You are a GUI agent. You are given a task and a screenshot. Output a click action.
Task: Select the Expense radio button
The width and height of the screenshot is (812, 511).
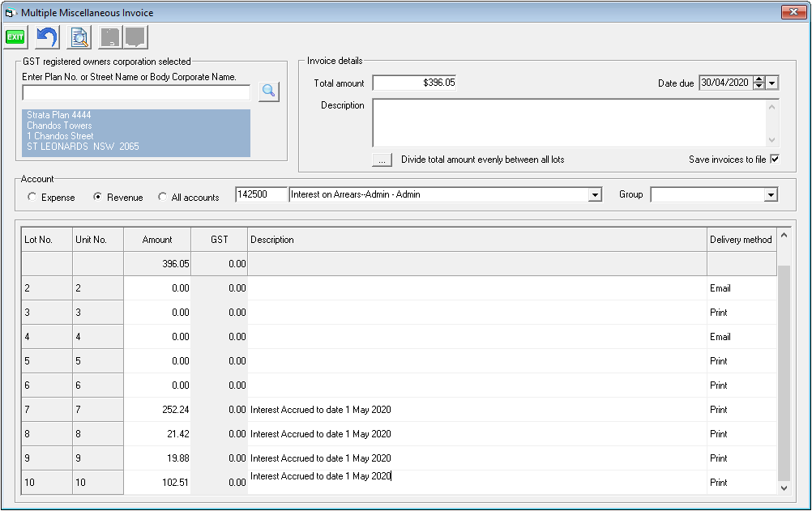[x=32, y=198]
